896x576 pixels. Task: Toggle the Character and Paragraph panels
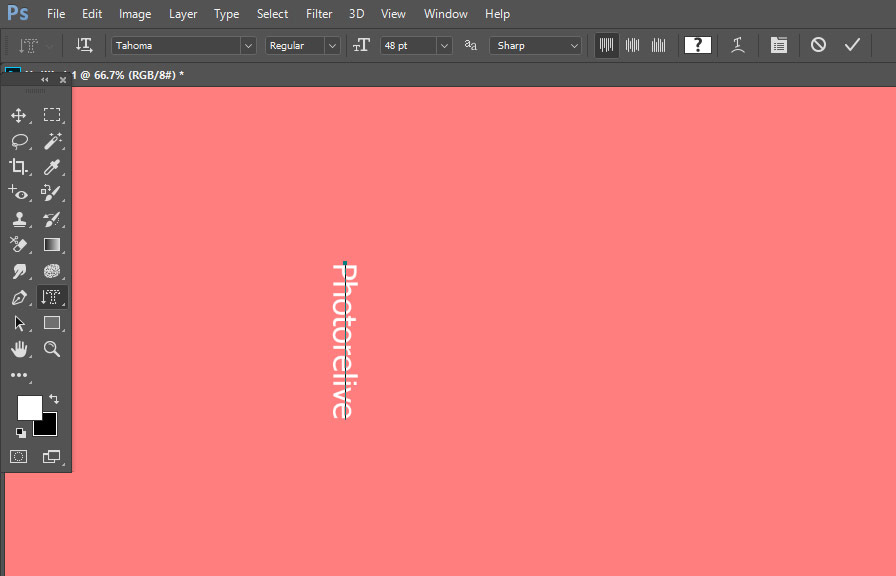point(779,45)
